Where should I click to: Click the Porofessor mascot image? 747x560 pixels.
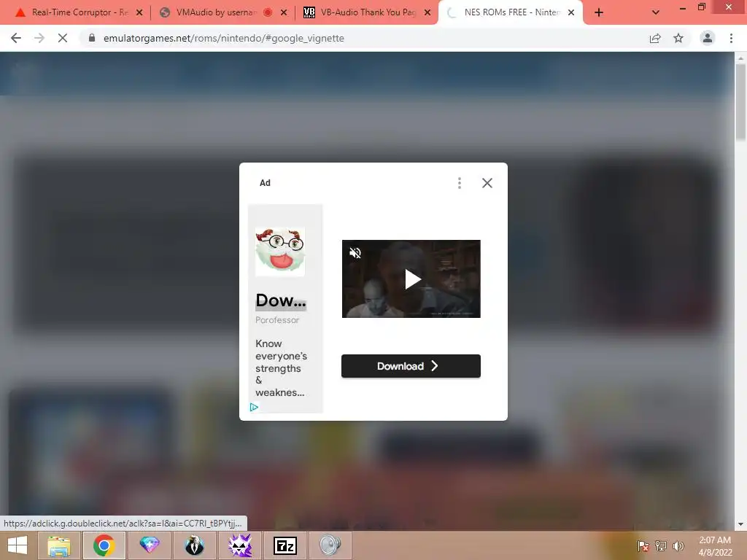pyautogui.click(x=280, y=252)
